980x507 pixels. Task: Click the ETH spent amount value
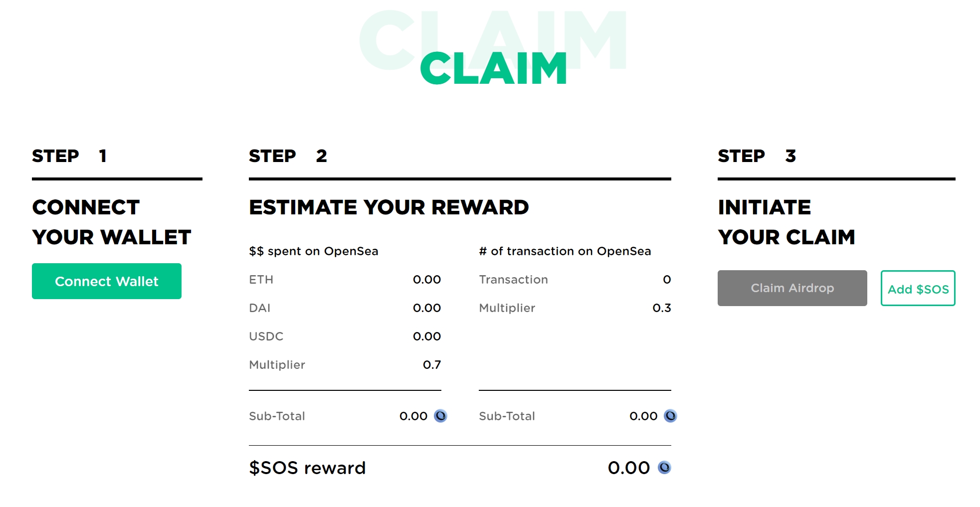pos(426,280)
